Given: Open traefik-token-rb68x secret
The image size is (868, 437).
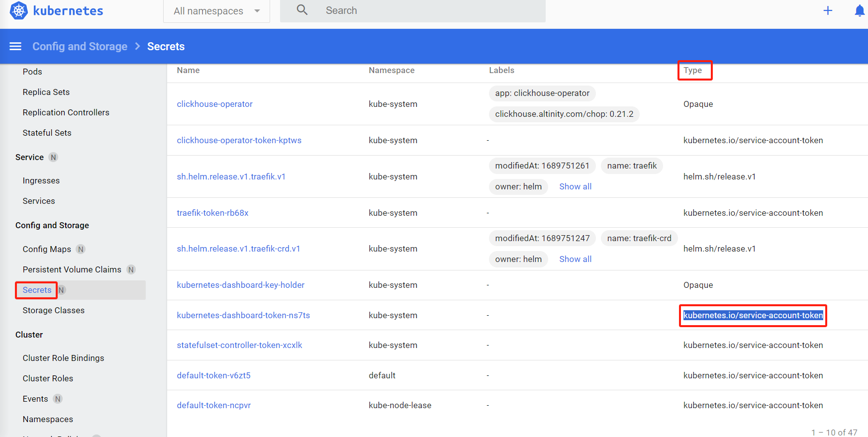Looking at the screenshot, I should click(x=212, y=213).
